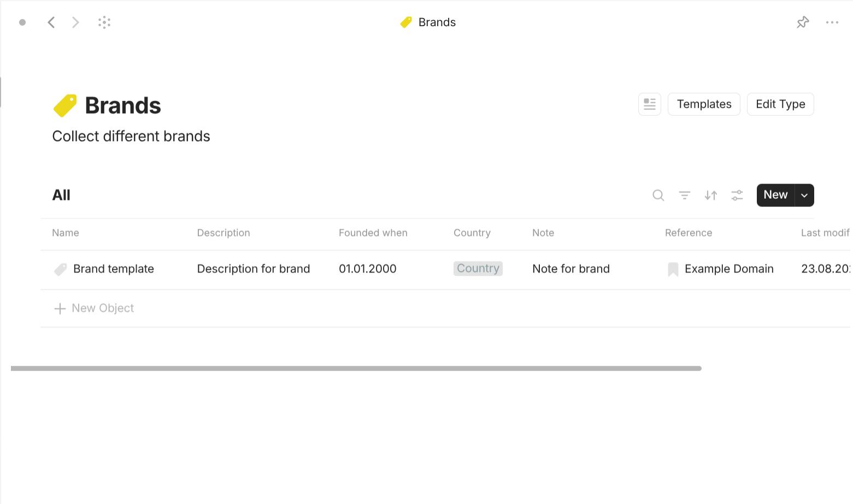
Task: Click the bookmark icon beside Example Domain
Action: point(673,269)
